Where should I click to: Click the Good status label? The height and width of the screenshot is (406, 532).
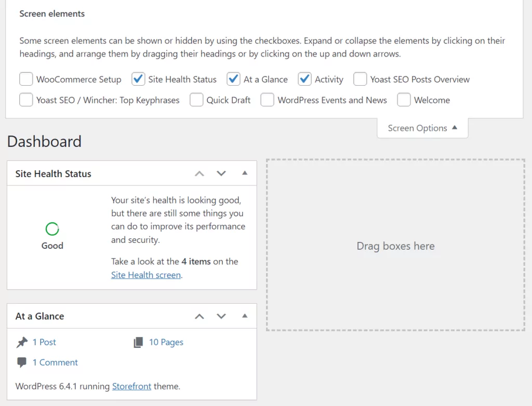tap(52, 246)
